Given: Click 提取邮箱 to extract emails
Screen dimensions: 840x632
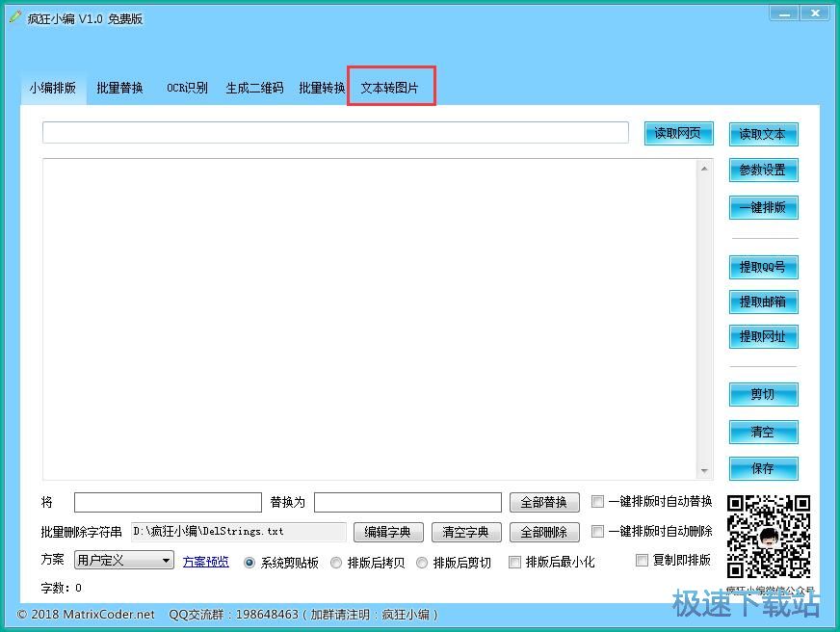Looking at the screenshot, I should (763, 302).
